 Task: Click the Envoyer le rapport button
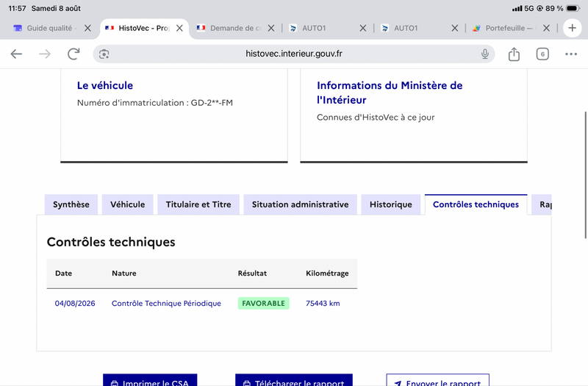click(437, 380)
